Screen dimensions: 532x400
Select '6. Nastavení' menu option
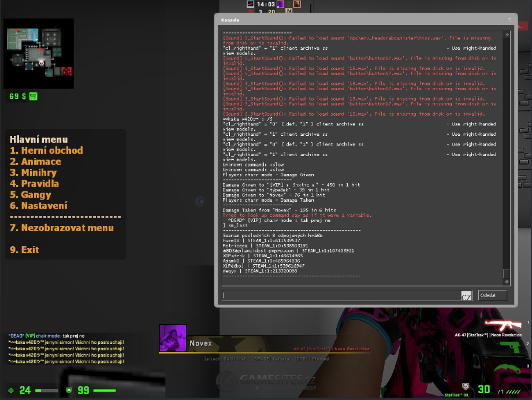tap(39, 206)
